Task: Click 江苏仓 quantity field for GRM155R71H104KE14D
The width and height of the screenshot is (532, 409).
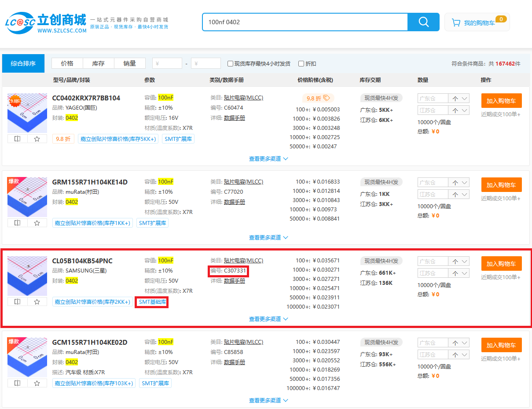Action: [433, 195]
